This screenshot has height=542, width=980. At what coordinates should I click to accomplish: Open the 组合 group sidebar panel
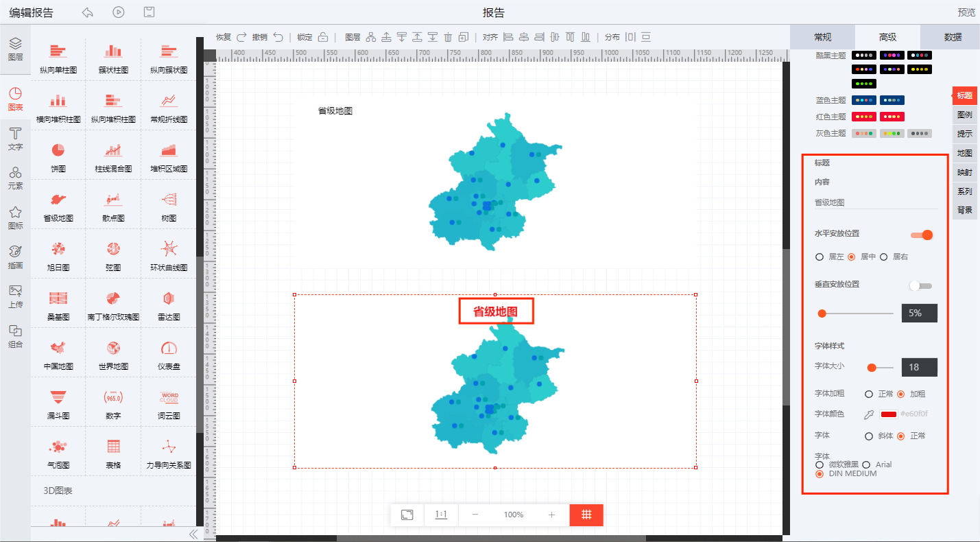point(15,336)
